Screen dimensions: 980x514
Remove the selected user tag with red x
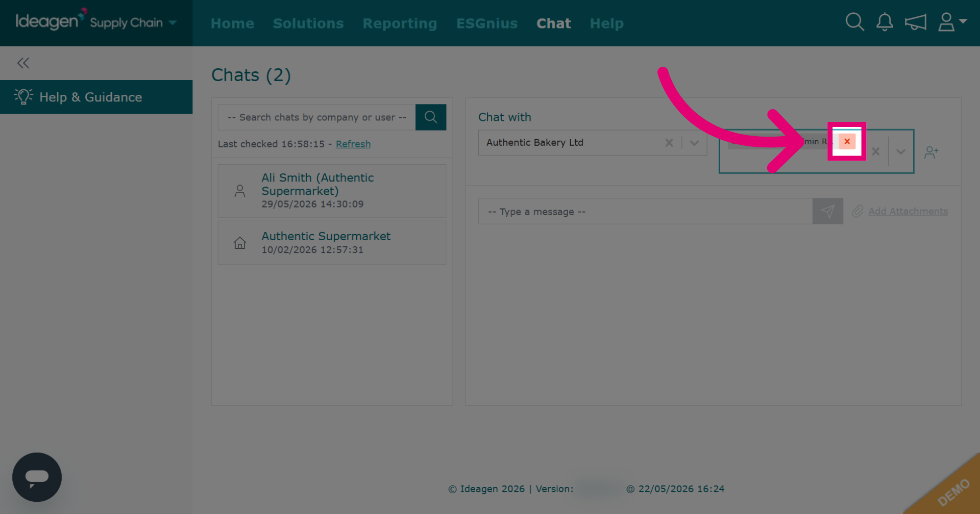point(847,141)
